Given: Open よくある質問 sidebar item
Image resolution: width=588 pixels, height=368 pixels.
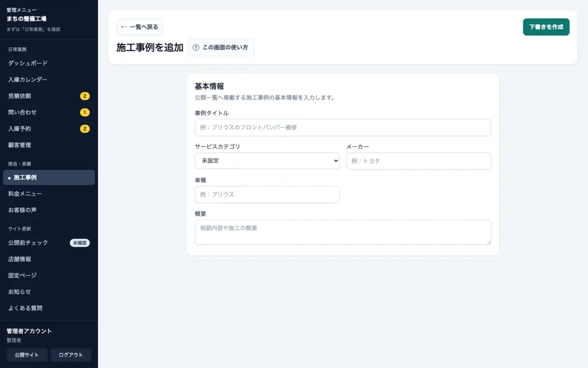Looking at the screenshot, I should (x=49, y=308).
